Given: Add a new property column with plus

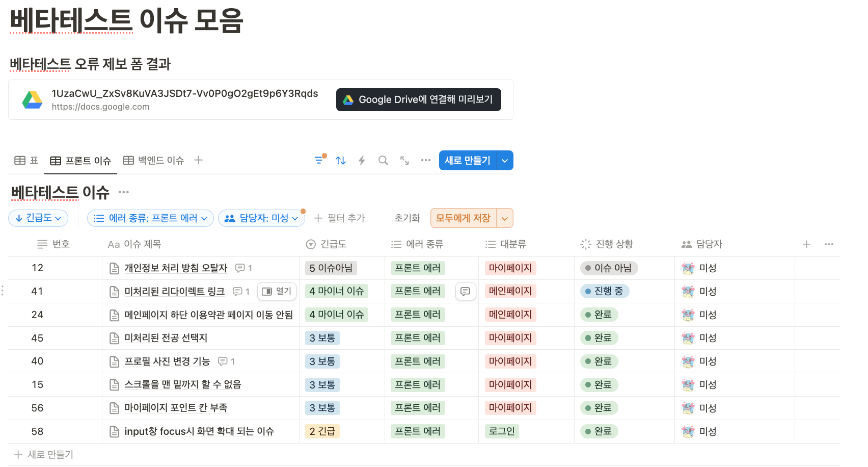Looking at the screenshot, I should [806, 244].
